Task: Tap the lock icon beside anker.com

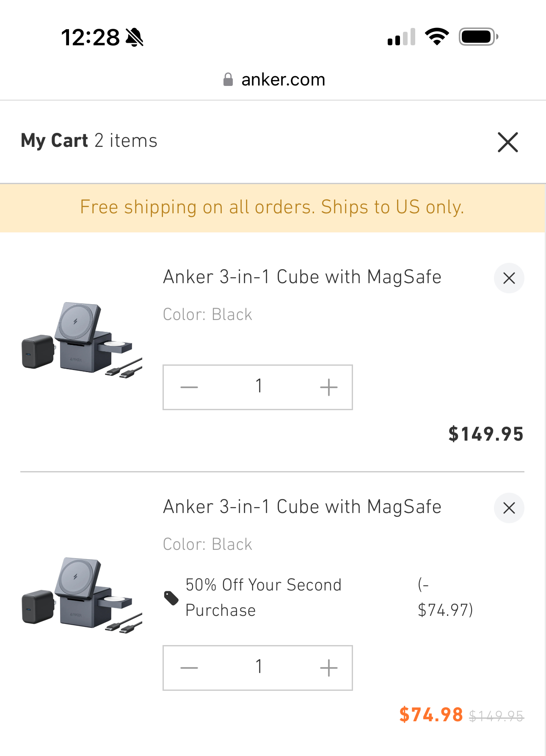Action: pos(228,80)
